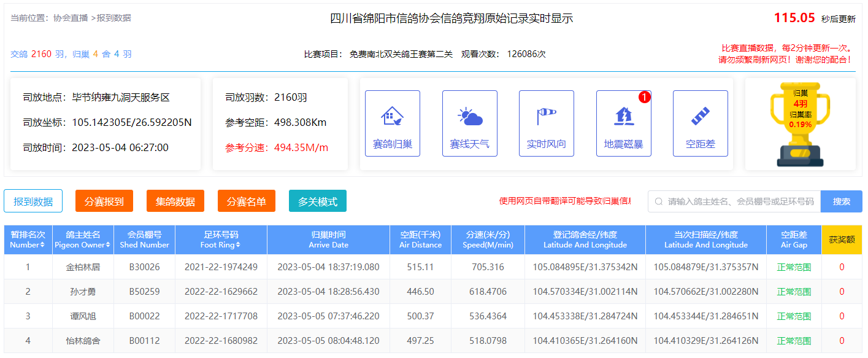
Task: Click 协会直播 in the breadcrumb
Action: 71,18
